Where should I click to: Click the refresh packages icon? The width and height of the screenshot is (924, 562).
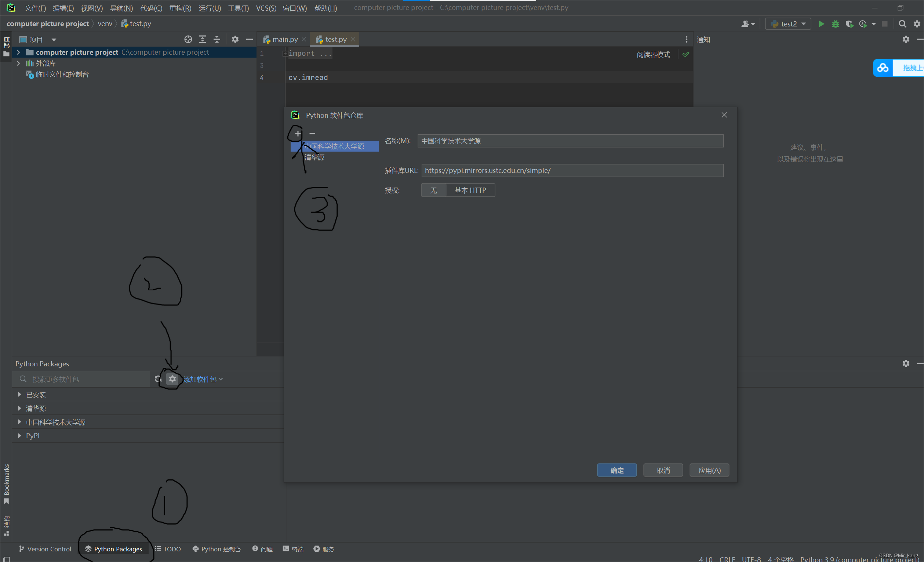pos(158,378)
